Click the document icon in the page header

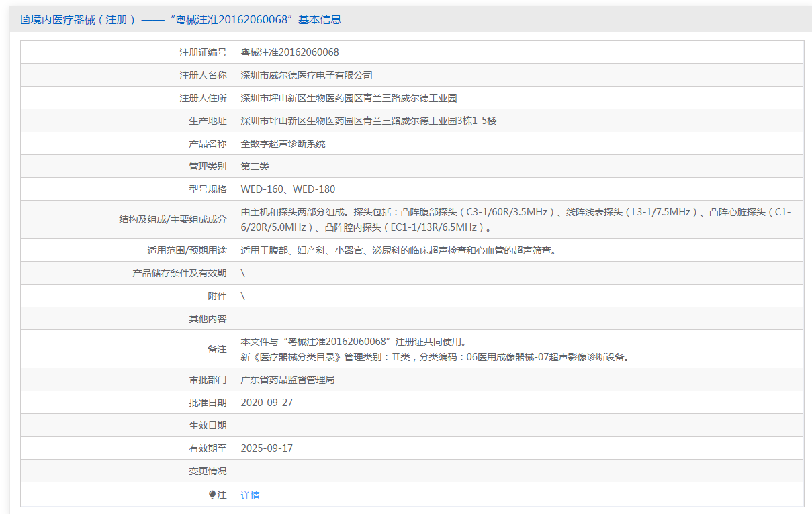pos(26,20)
